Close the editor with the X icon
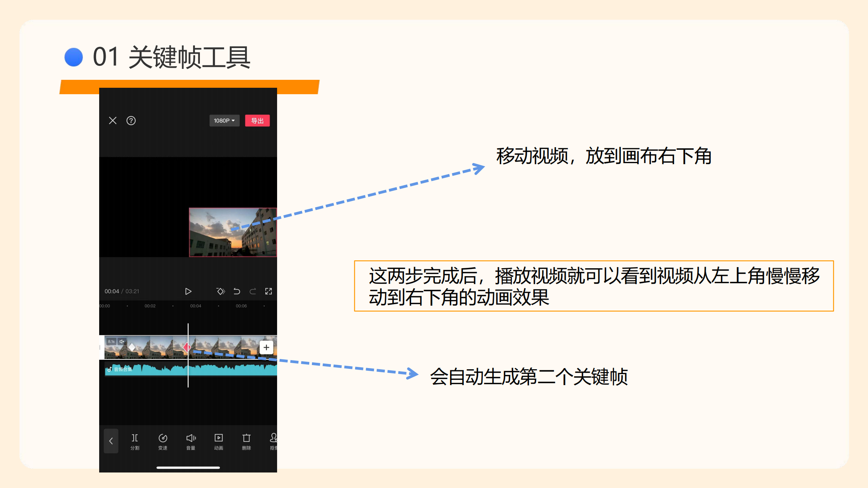 pos(113,121)
